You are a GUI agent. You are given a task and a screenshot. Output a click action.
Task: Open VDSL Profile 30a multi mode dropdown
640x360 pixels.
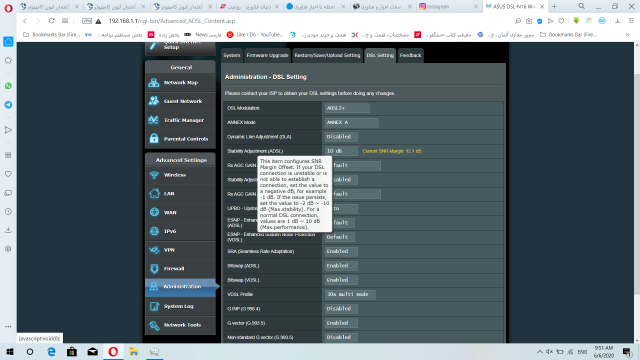coord(350,294)
